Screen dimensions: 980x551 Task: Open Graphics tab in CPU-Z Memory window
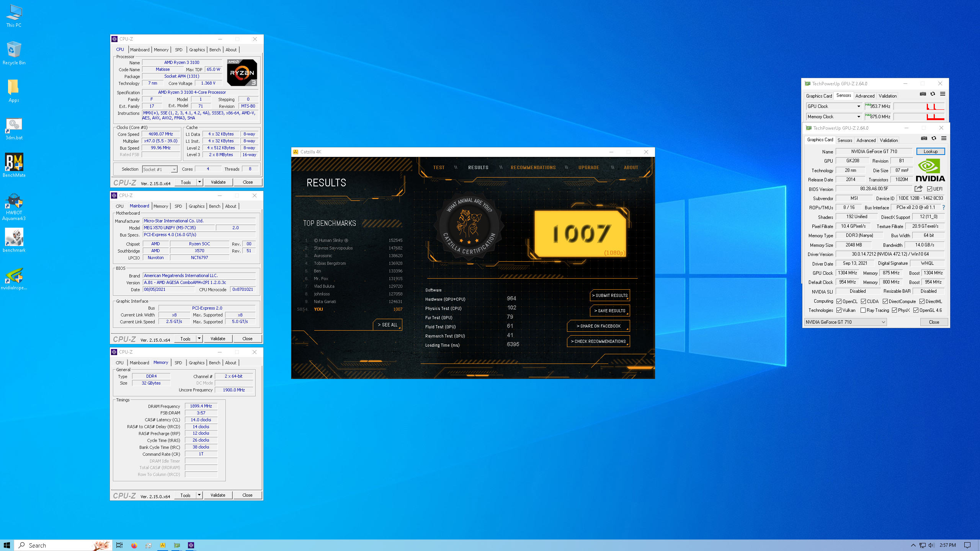click(197, 363)
